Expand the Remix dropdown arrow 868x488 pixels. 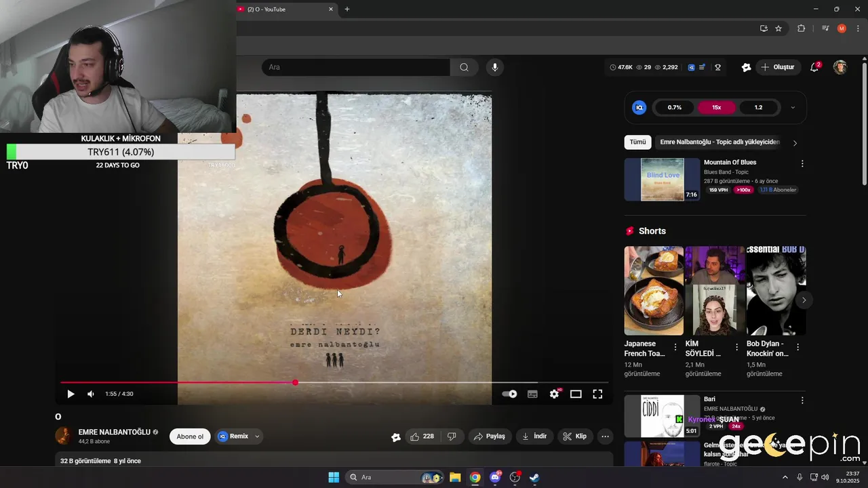click(257, 436)
